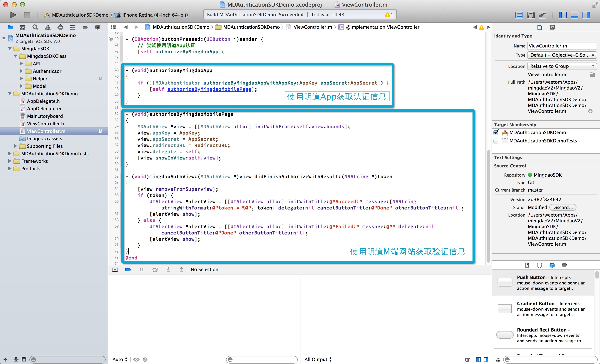This screenshot has width=600, height=364.
Task: Expand the Frameworks folder
Action: click(x=10, y=161)
